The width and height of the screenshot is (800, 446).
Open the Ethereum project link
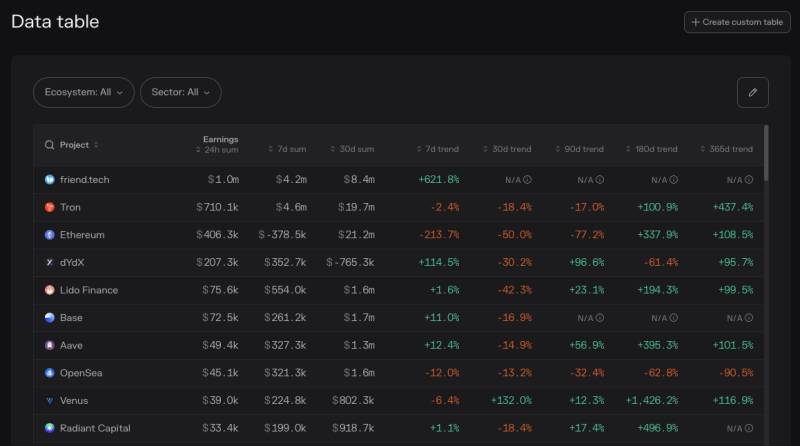click(82, 235)
